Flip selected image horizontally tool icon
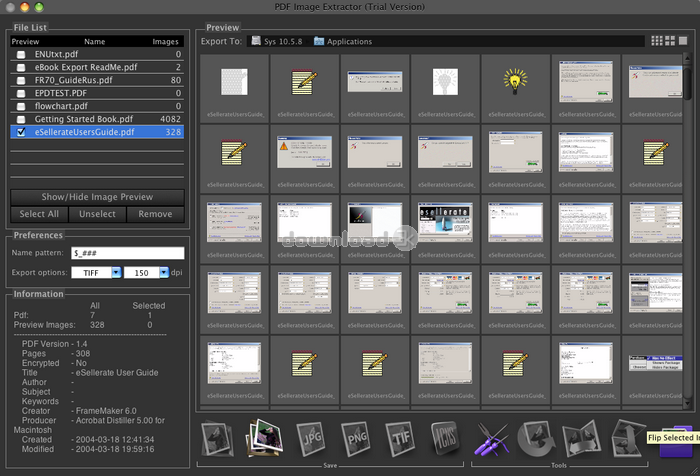Screen dimensions: 700x476 tap(581, 439)
